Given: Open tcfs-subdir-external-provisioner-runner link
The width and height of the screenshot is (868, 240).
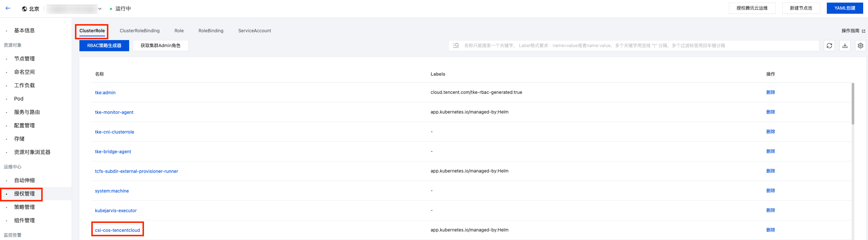Looking at the screenshot, I should click(137, 171).
